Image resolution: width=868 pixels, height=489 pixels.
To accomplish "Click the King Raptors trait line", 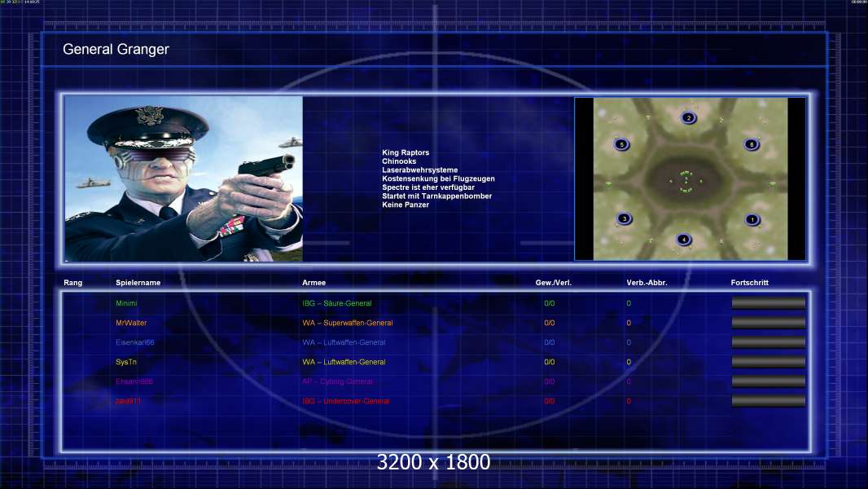I will click(406, 152).
